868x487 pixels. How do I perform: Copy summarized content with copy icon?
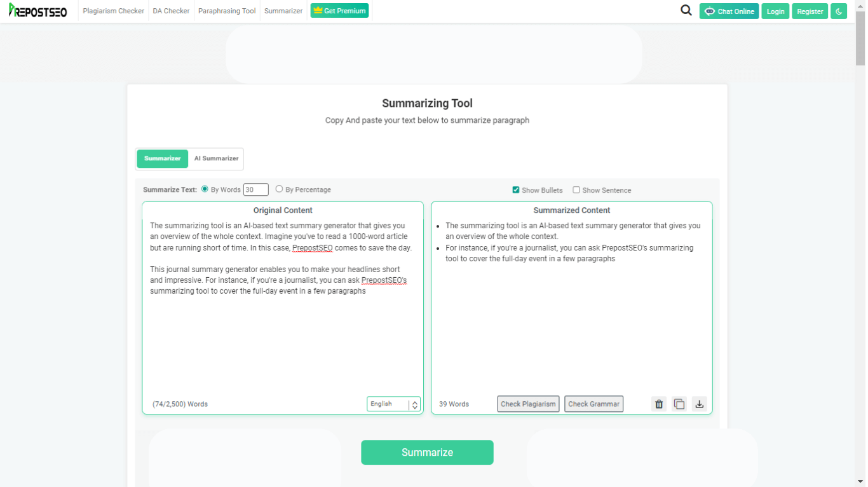[x=679, y=404]
